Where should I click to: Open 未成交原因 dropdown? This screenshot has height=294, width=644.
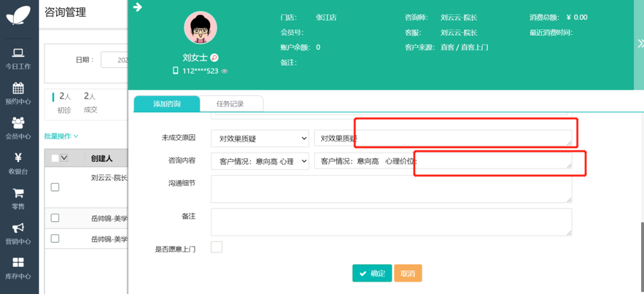[259, 138]
